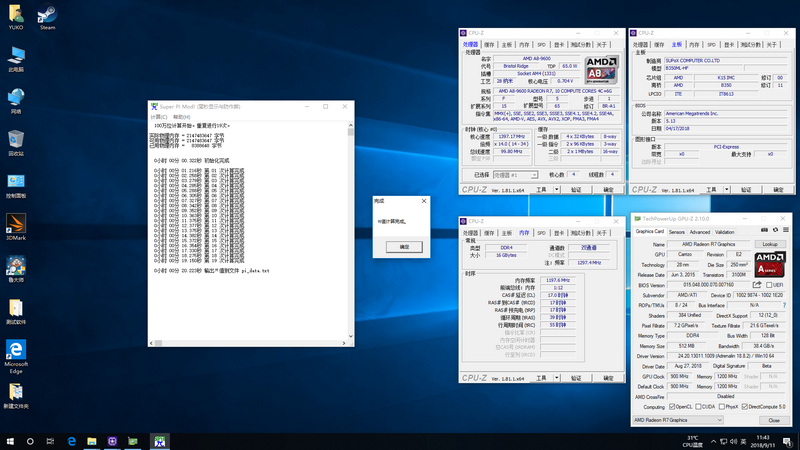Click the Super PI scroll-down arrow
800x450 pixels.
pyautogui.click(x=351, y=336)
